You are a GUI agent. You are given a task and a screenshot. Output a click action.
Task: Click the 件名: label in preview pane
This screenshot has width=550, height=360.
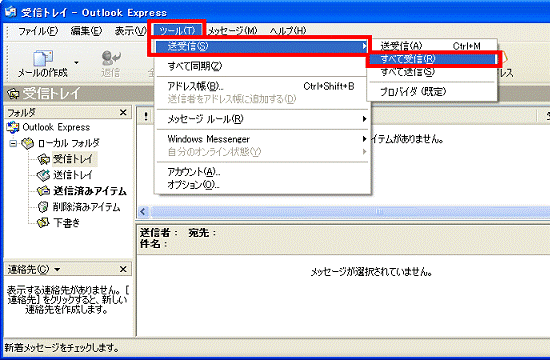coord(154,244)
